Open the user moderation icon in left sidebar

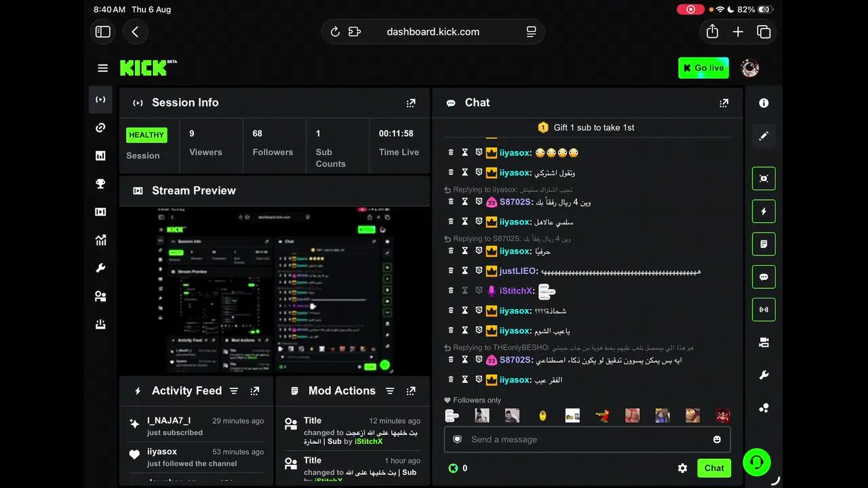pos(100,296)
